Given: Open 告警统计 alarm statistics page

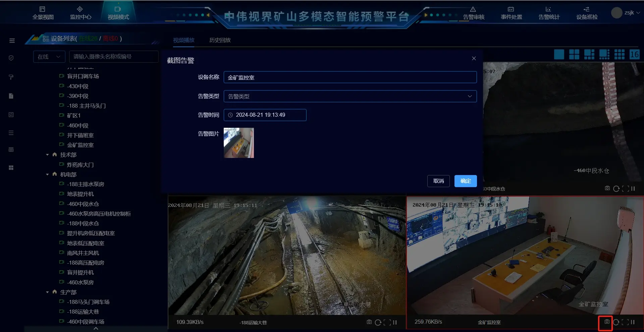Looking at the screenshot, I should tap(549, 13).
